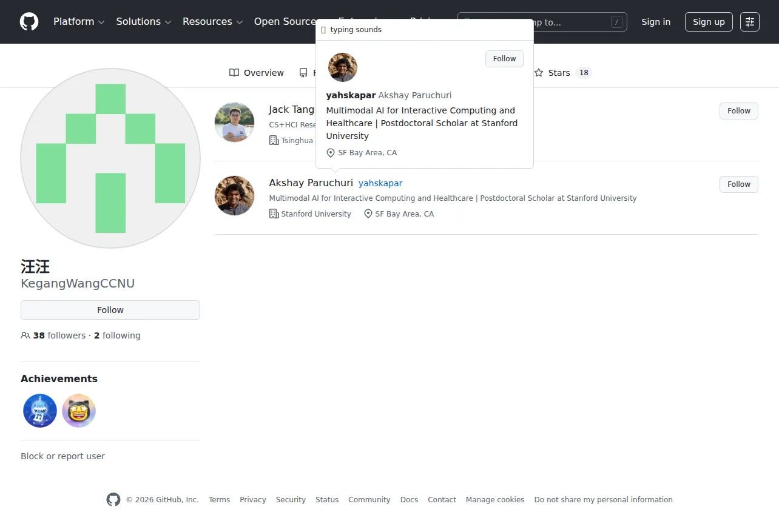Open the Contact footer link
This screenshot has height=532, width=779.
[x=442, y=500]
